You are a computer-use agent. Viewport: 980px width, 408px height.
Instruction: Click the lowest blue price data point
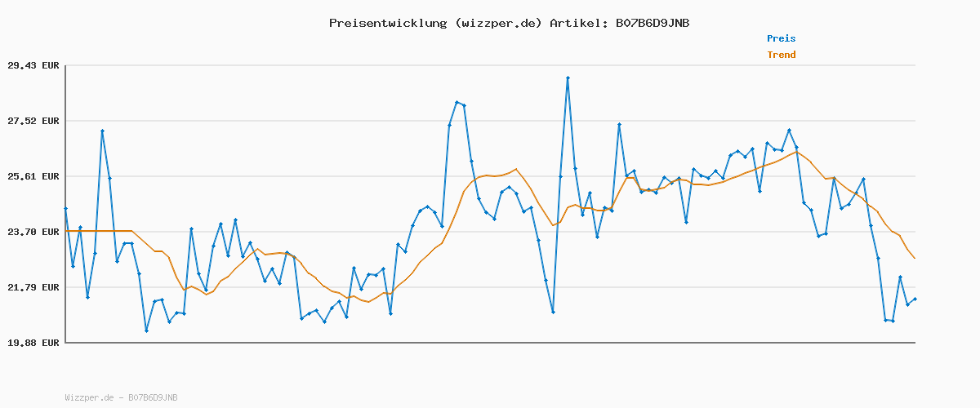[x=146, y=331]
